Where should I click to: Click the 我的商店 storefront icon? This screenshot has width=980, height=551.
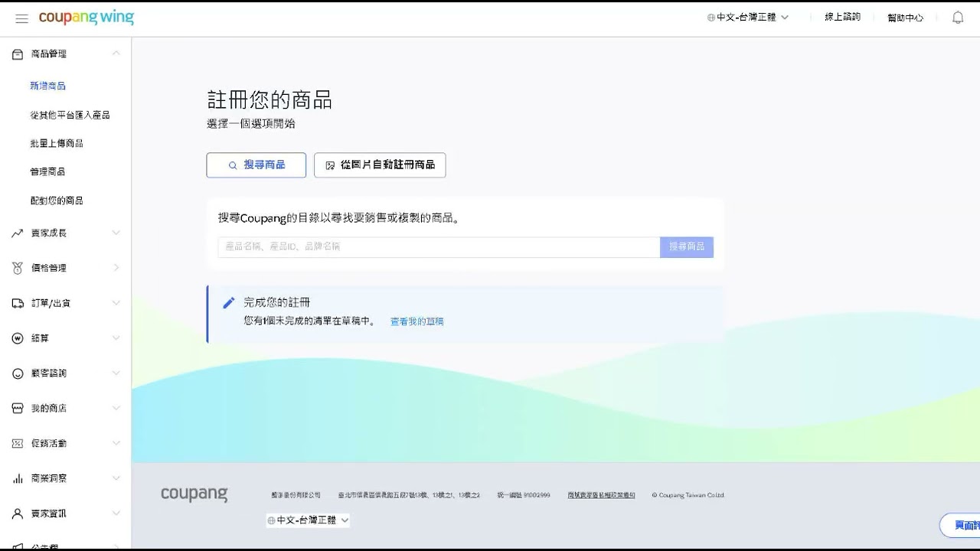coord(18,409)
